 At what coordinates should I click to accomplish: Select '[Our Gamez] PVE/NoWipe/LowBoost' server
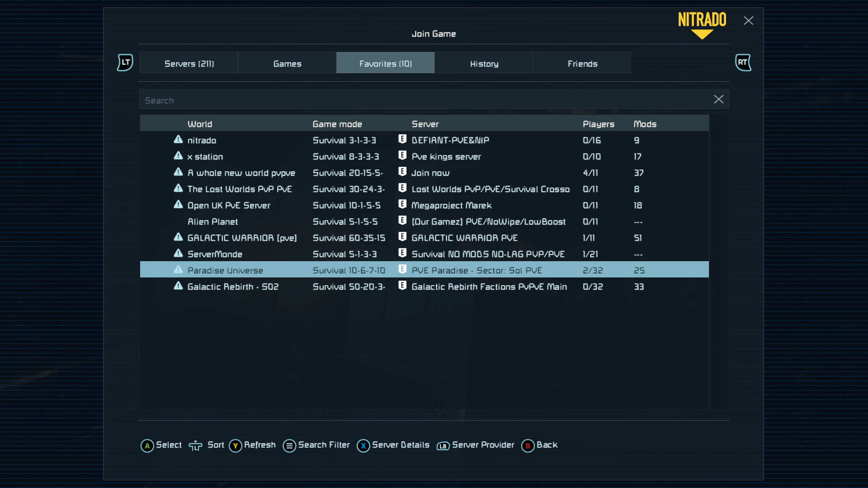pos(488,221)
